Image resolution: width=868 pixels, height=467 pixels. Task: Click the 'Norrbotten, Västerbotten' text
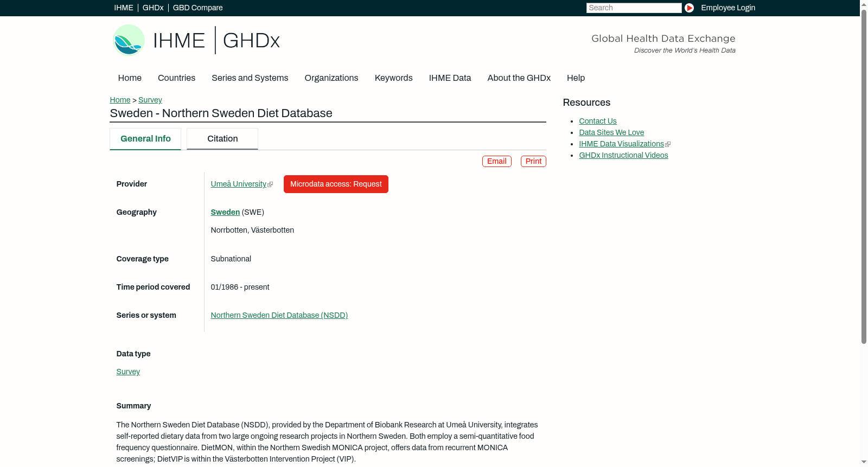[252, 230]
